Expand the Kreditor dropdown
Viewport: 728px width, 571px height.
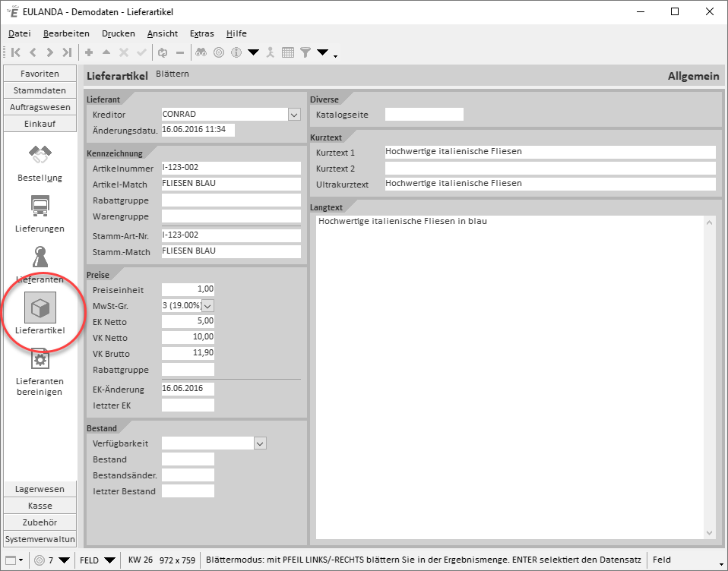(294, 115)
